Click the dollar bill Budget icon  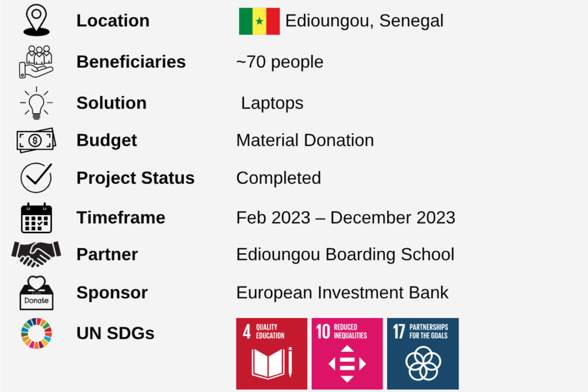coord(36,140)
